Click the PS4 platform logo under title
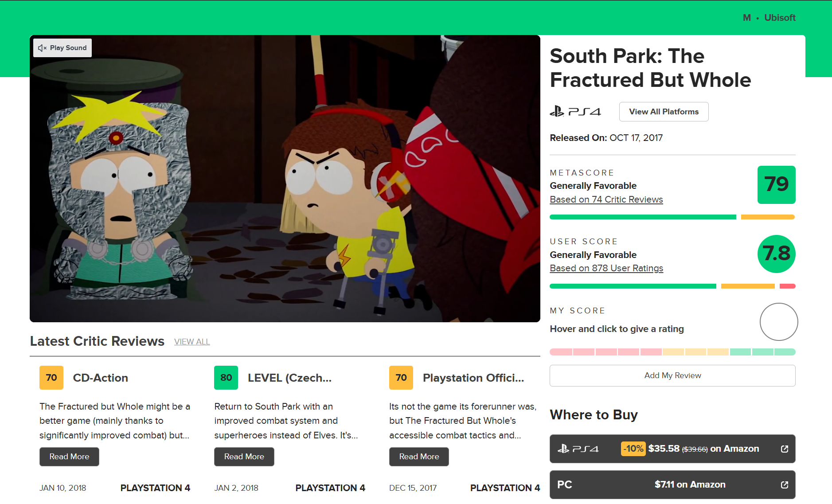The image size is (832, 504). [575, 112]
